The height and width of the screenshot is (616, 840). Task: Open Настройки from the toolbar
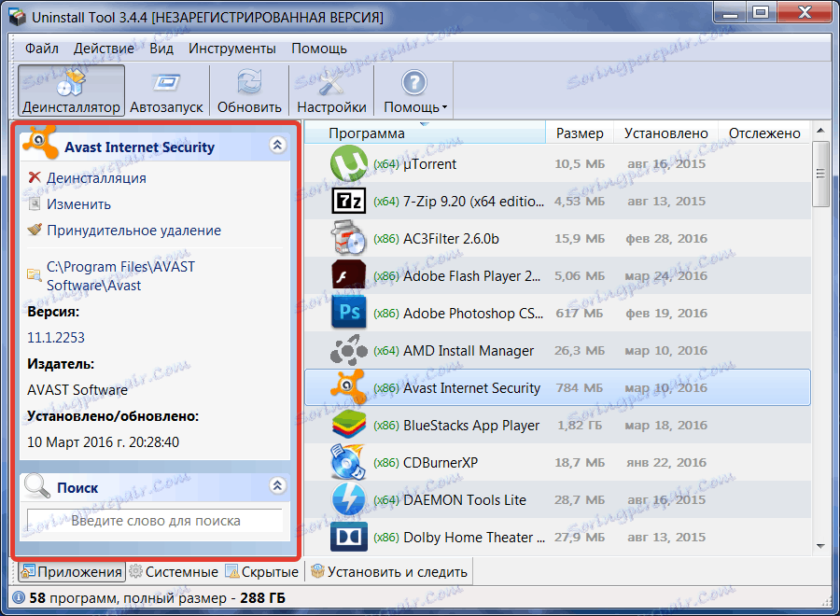pos(331,90)
